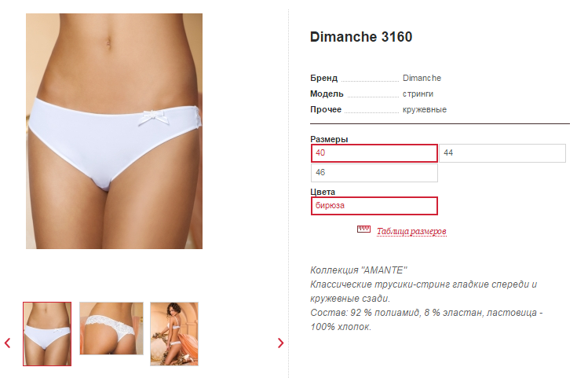Click the Состав composition text line

pyautogui.click(x=426, y=319)
